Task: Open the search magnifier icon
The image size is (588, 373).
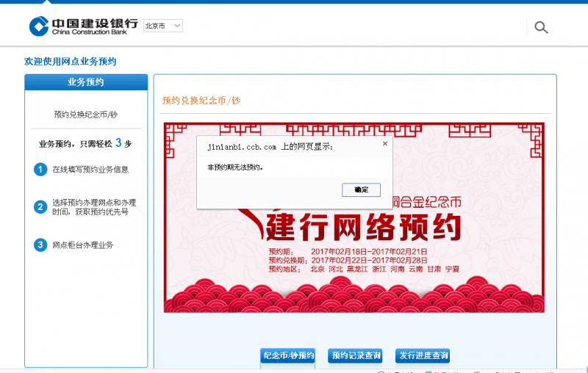Action: (x=541, y=28)
